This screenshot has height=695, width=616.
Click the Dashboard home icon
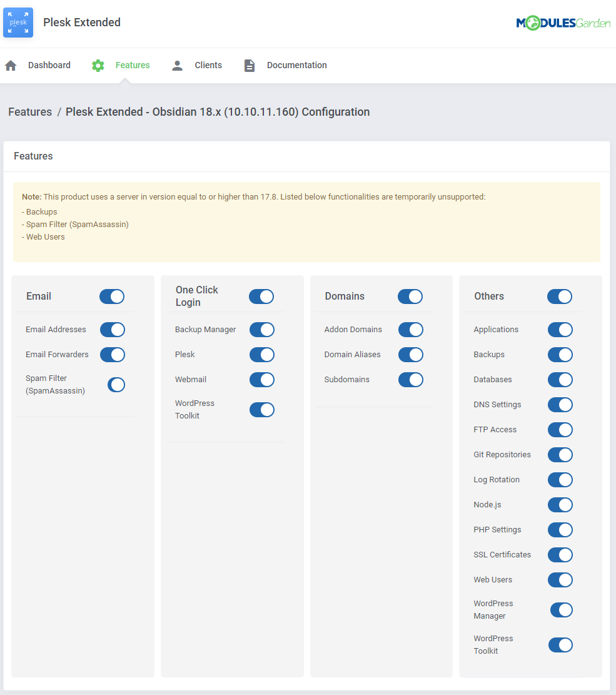pos(11,66)
